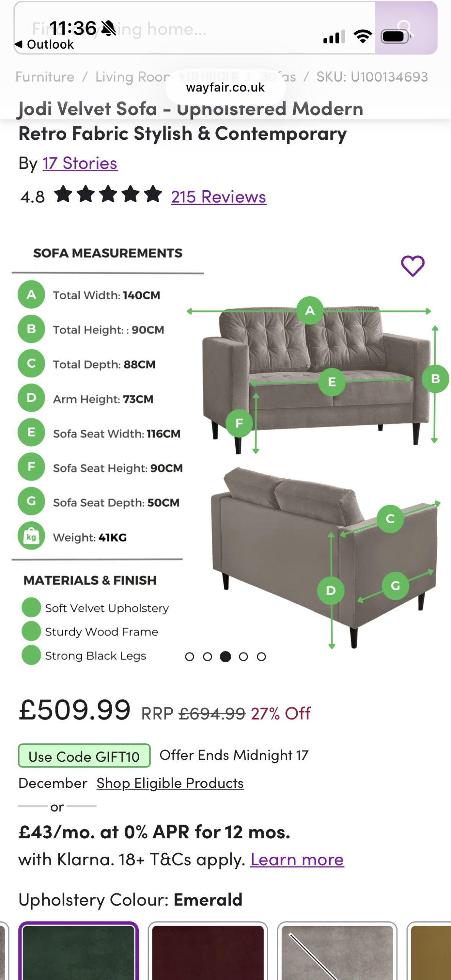Open the Furniture breadcrumb
Screen dimensions: 451x980
point(45,77)
